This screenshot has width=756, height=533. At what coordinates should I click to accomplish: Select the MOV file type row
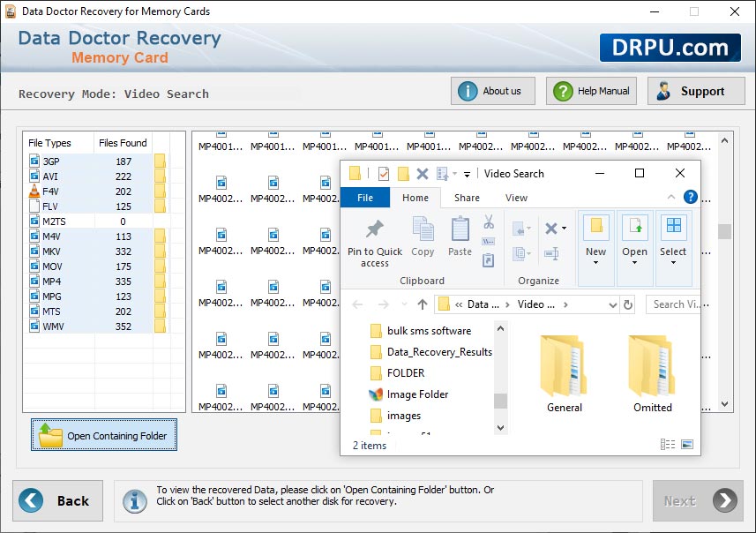[96, 266]
